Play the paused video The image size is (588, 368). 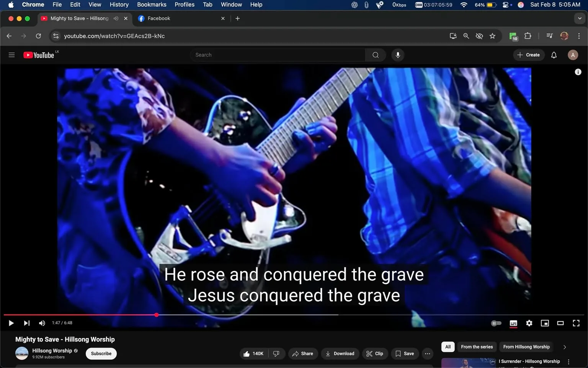(11, 323)
